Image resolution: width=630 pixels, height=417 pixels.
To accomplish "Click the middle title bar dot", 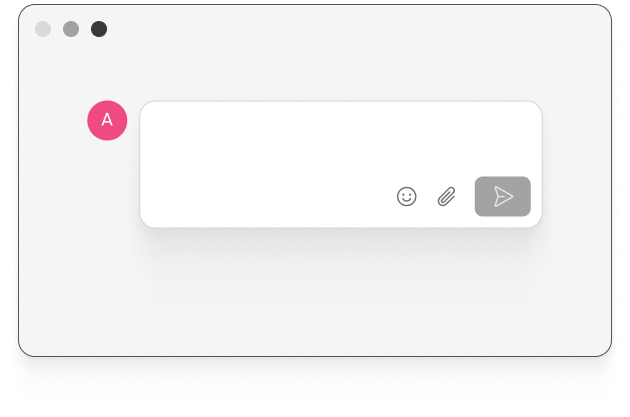I will (x=71, y=29).
